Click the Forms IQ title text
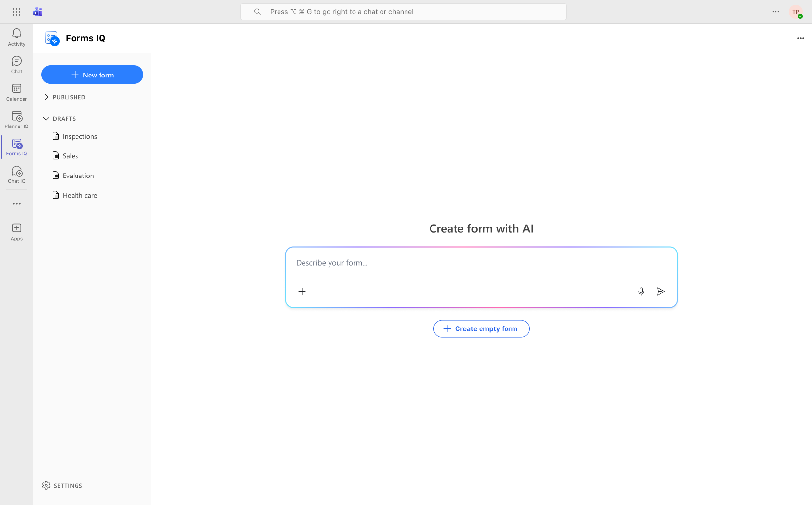The width and height of the screenshot is (812, 505). 86,38
